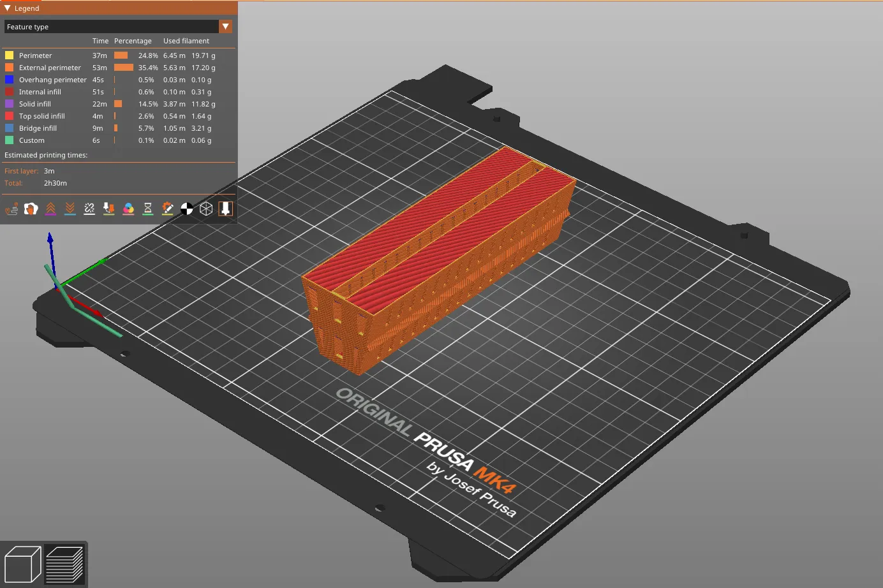Toggle Tool marker nozzle icon
The image size is (883, 588).
[226, 209]
